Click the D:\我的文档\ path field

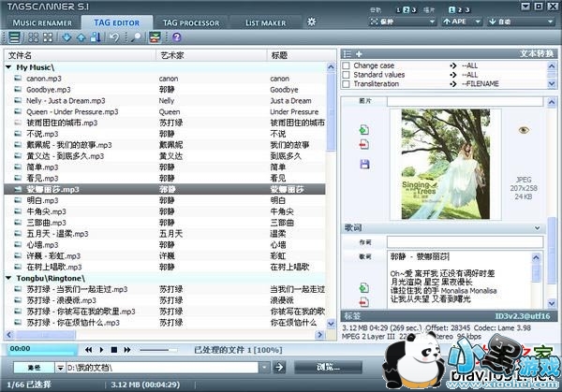pos(162,368)
